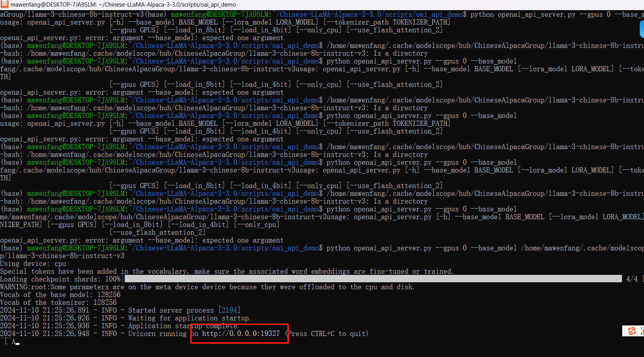Click the "Press CTRL+C to quit" text
The height and width of the screenshot is (357, 644).
[328, 334]
